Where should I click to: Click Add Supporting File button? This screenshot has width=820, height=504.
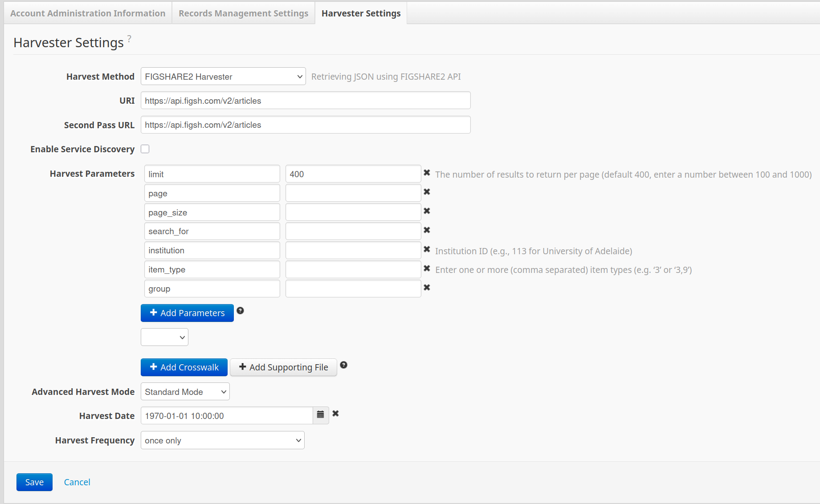[x=284, y=367]
